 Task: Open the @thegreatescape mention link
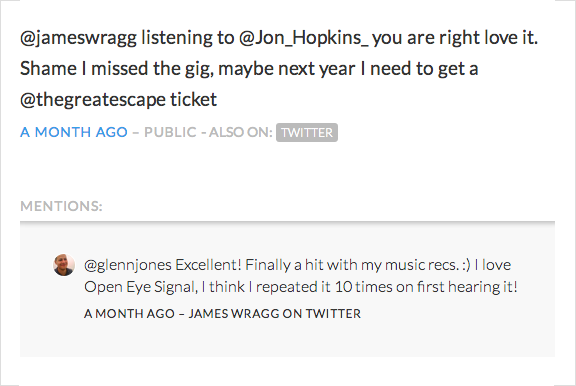coord(93,100)
